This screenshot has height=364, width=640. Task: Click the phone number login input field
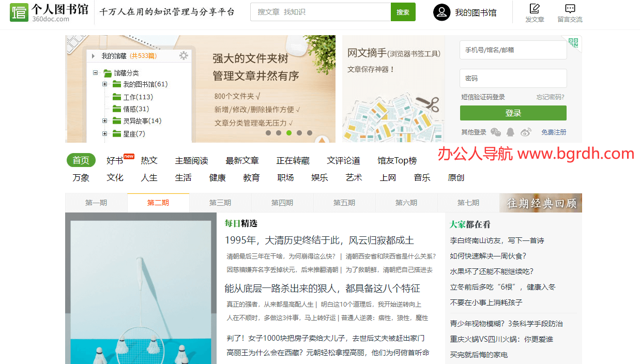[512, 50]
